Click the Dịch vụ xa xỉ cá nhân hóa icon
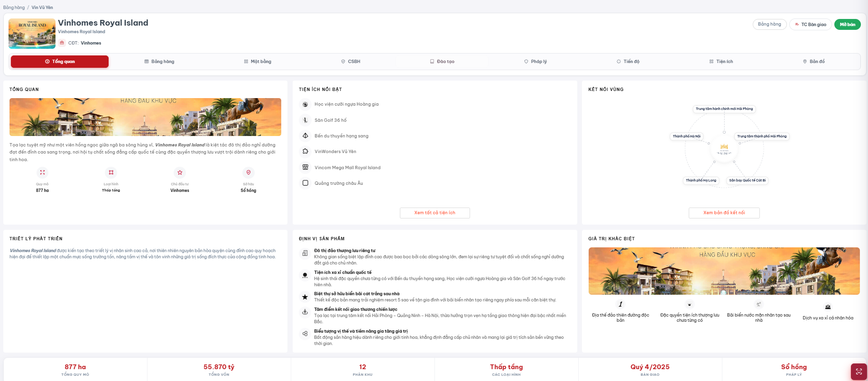The image size is (868, 381). 828,307
